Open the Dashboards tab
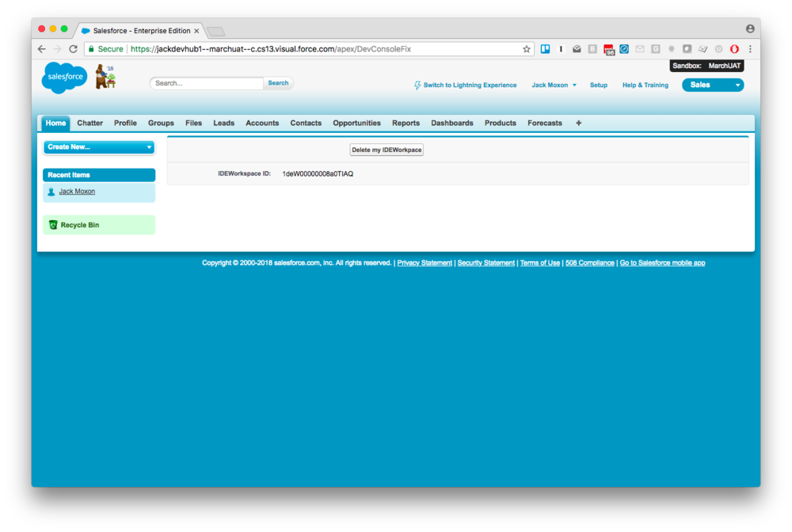 coord(451,123)
